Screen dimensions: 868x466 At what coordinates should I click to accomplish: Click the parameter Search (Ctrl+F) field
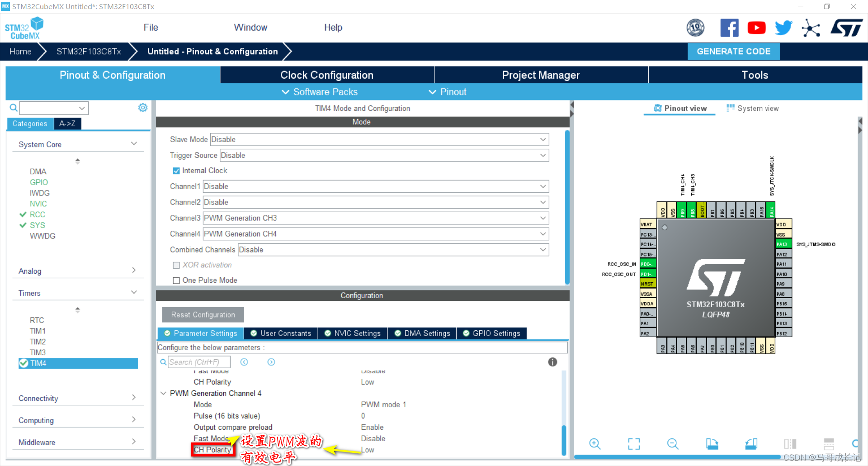[199, 362]
